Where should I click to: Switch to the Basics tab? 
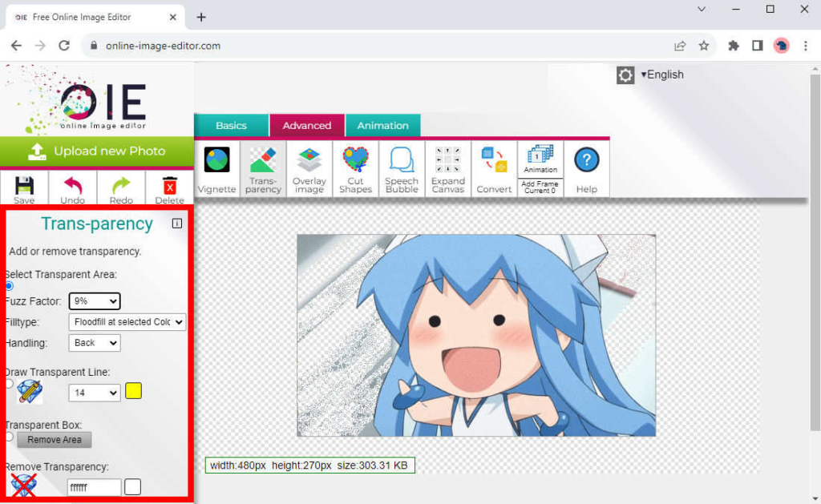231,126
